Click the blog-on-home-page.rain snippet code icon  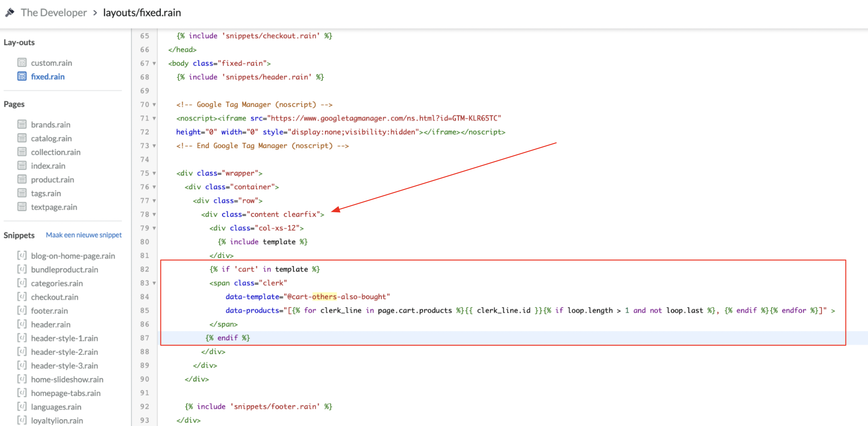[22, 256]
